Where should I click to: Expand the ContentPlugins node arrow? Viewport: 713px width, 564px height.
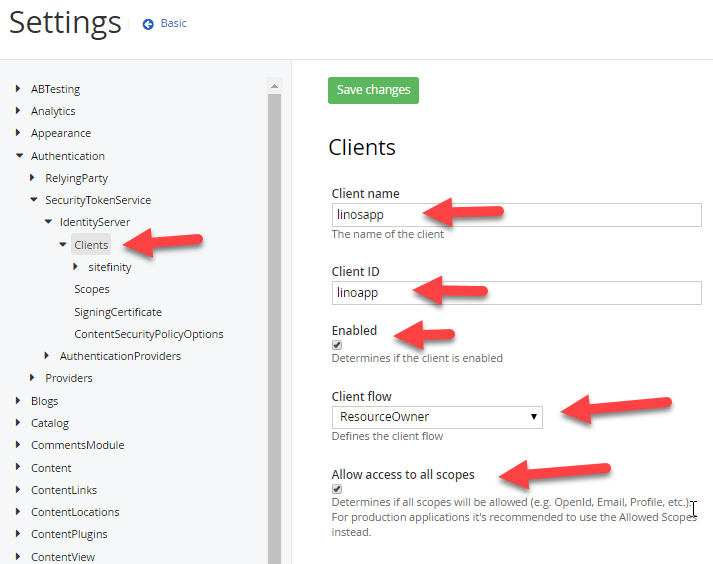(18, 533)
